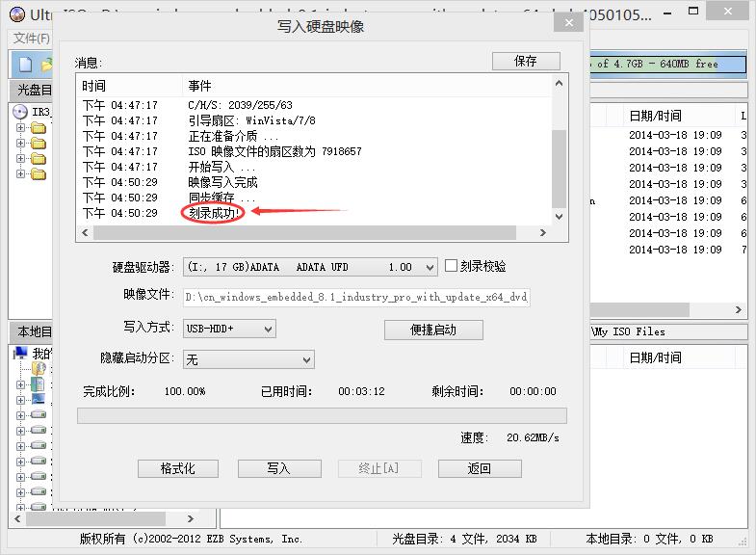
Task: Select the C/H/S: 2039/255/63 log entry
Action: (240, 105)
